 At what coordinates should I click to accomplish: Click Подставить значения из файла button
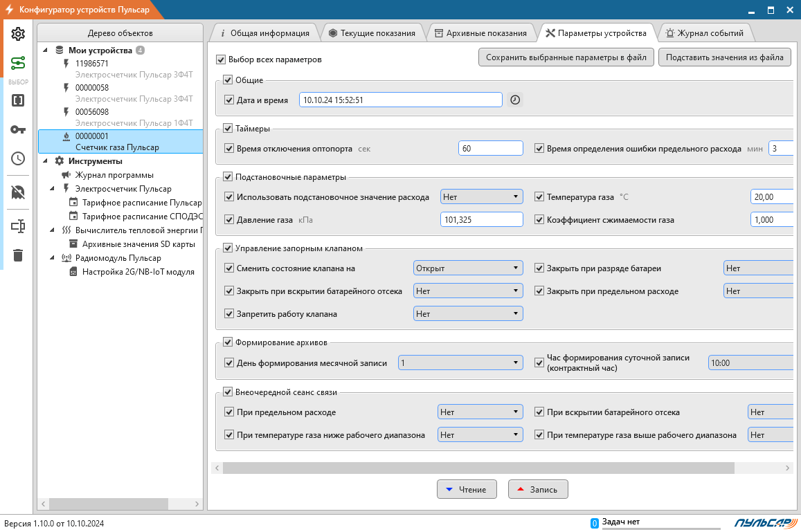point(724,57)
